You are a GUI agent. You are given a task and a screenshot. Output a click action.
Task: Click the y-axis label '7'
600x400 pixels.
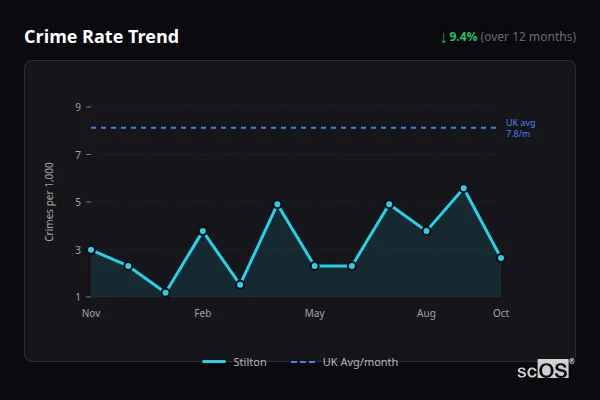[x=78, y=155]
